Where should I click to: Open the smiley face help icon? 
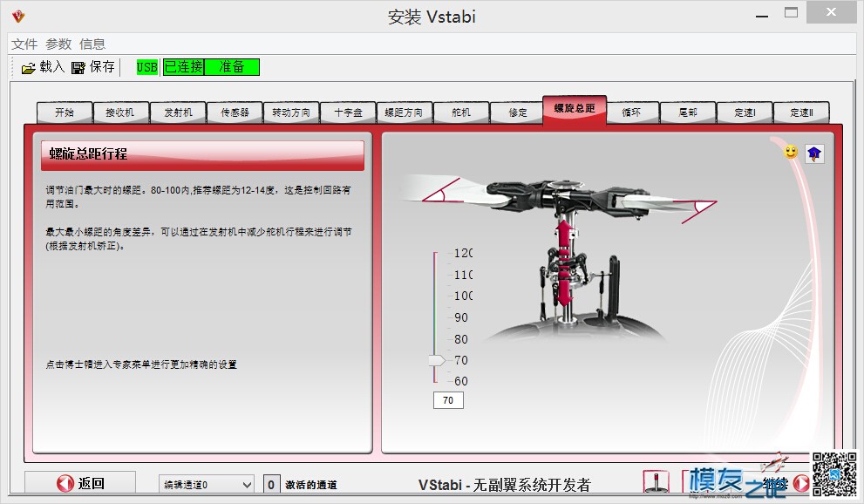tap(791, 152)
